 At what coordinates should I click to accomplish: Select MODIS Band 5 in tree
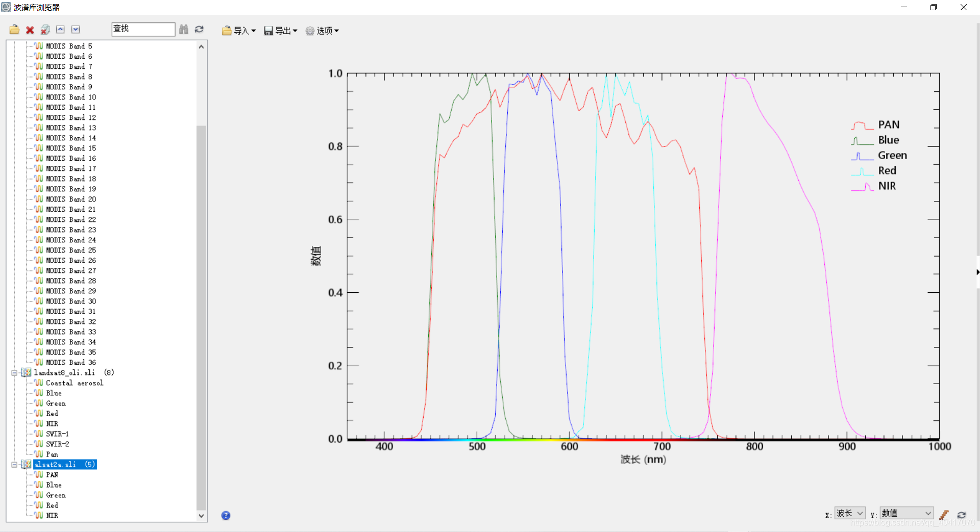tap(69, 46)
